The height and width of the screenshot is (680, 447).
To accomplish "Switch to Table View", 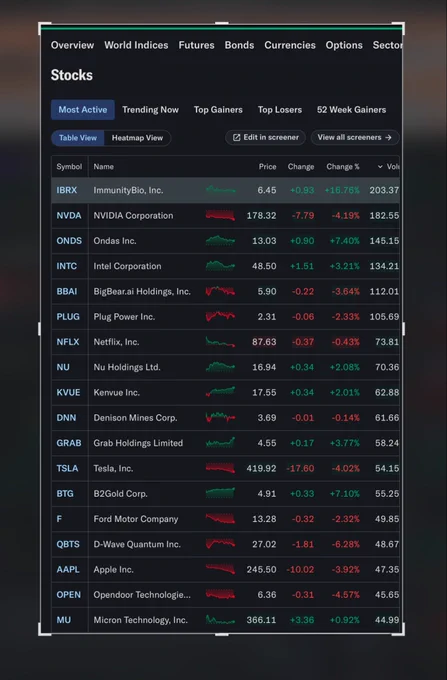I will (x=78, y=138).
